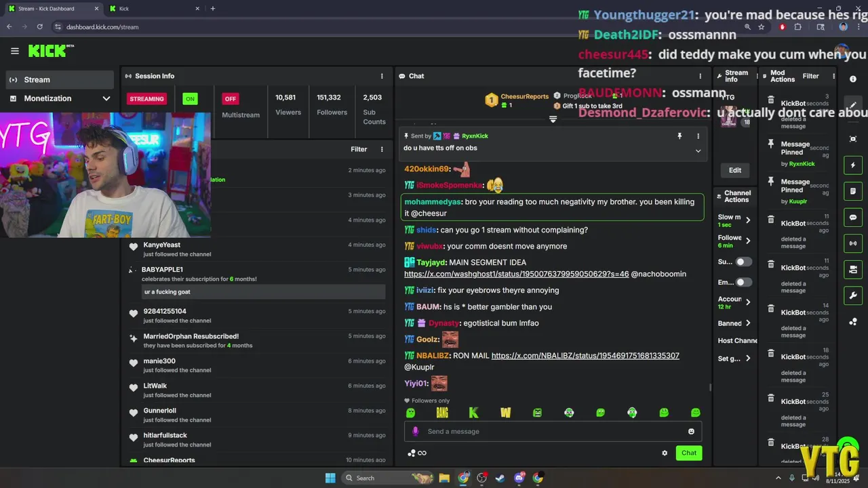Click the green Chat send button

[x=689, y=453]
